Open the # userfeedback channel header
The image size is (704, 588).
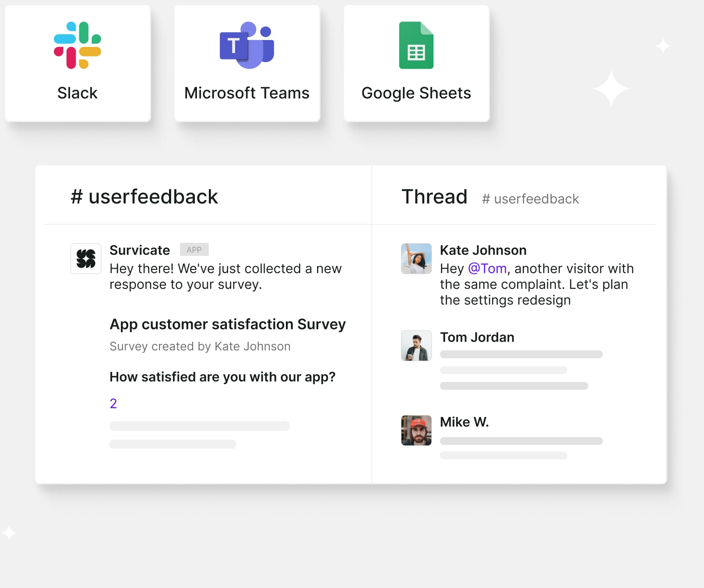pyautogui.click(x=144, y=196)
